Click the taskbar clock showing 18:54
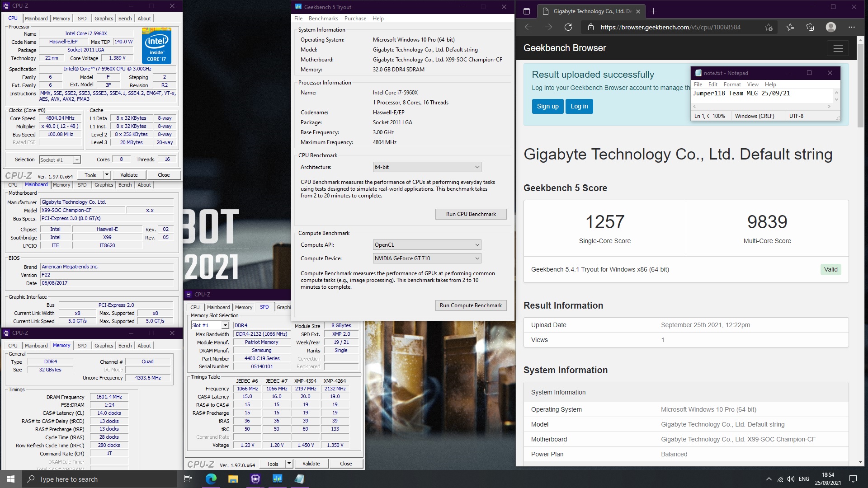 (828, 479)
